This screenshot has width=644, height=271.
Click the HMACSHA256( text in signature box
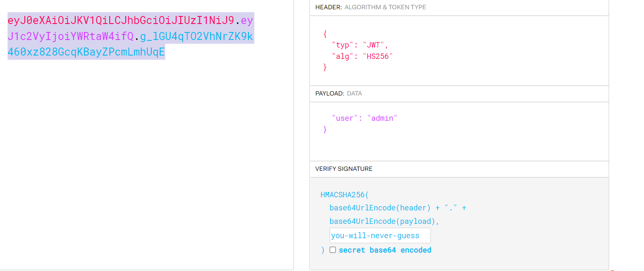[344, 195]
